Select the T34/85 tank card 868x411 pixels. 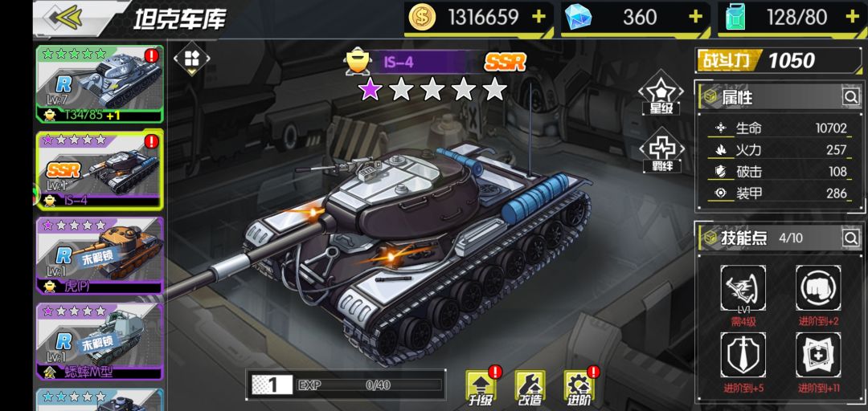coord(100,84)
